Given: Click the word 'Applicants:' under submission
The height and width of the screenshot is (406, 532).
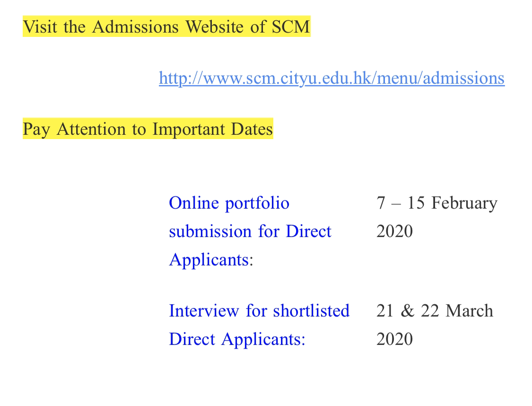Looking at the screenshot, I should tap(211, 260).
